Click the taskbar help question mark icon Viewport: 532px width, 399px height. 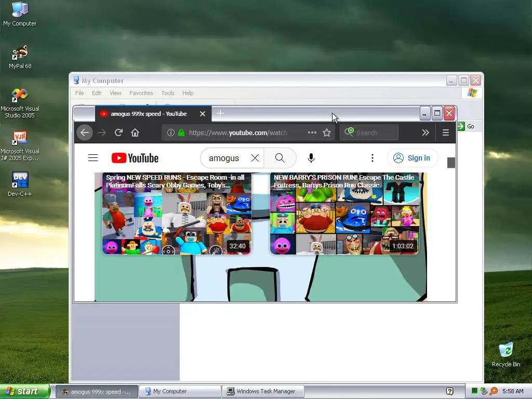click(450, 392)
